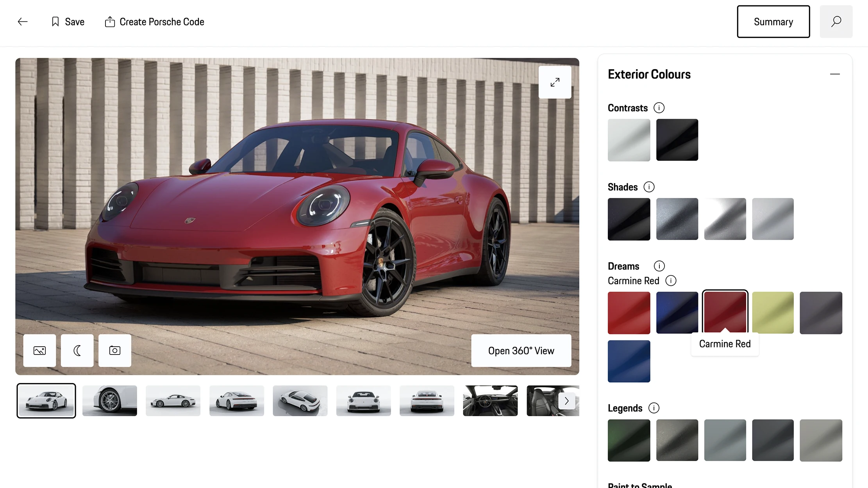Open the Carmine Red info icon
Viewport: 868px width, 488px height.
[671, 281]
